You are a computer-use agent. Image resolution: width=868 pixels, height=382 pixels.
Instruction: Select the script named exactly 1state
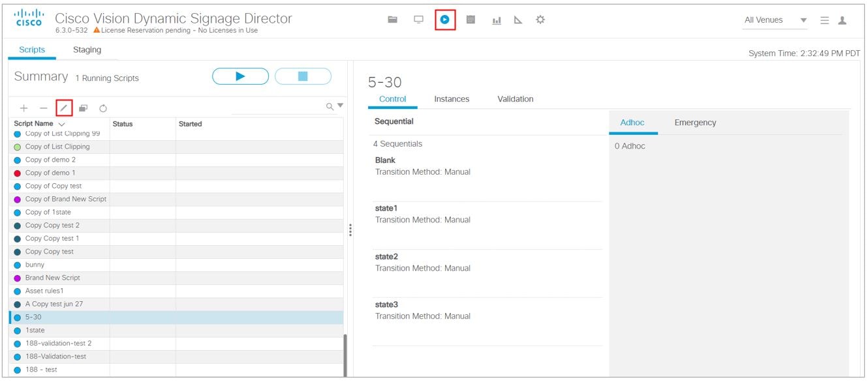point(176,331)
